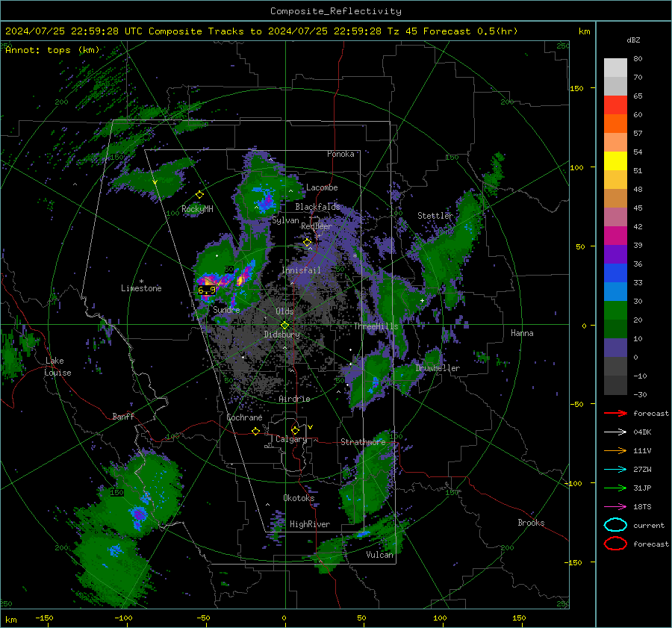The height and width of the screenshot is (628, 672).
Task: Click the Blackfalds town label
Action: pyautogui.click(x=317, y=207)
